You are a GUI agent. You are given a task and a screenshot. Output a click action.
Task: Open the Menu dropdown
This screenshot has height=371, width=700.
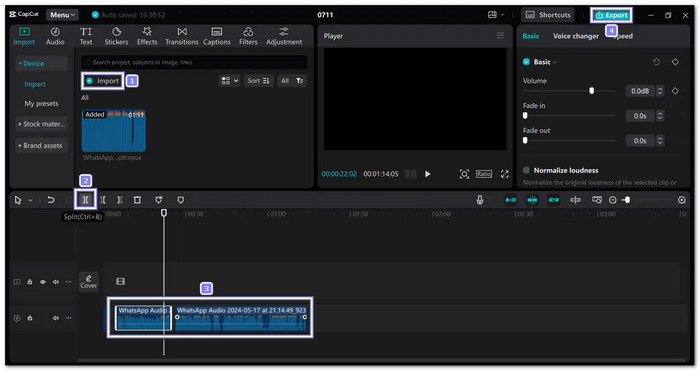click(x=62, y=15)
